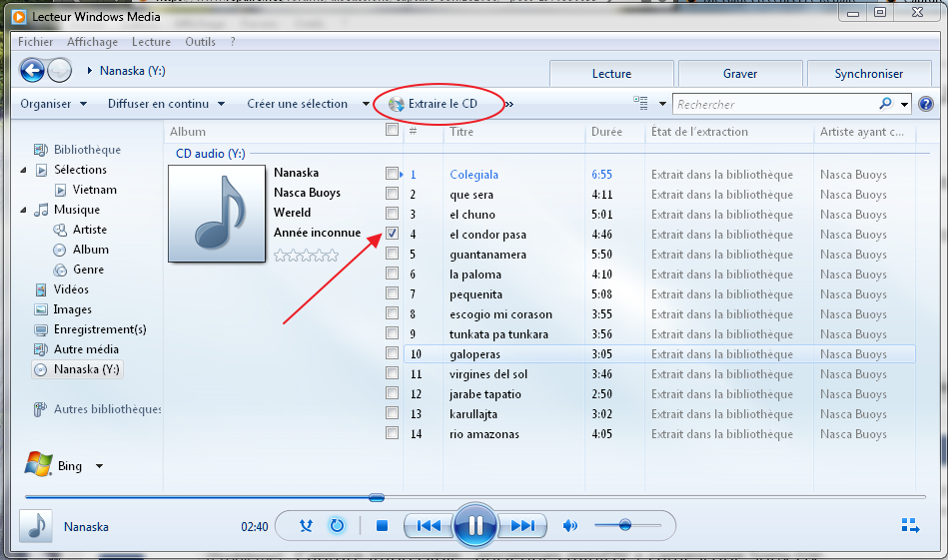Click the album art music note thumbnail
The height and width of the screenshot is (560, 948).
click(217, 214)
